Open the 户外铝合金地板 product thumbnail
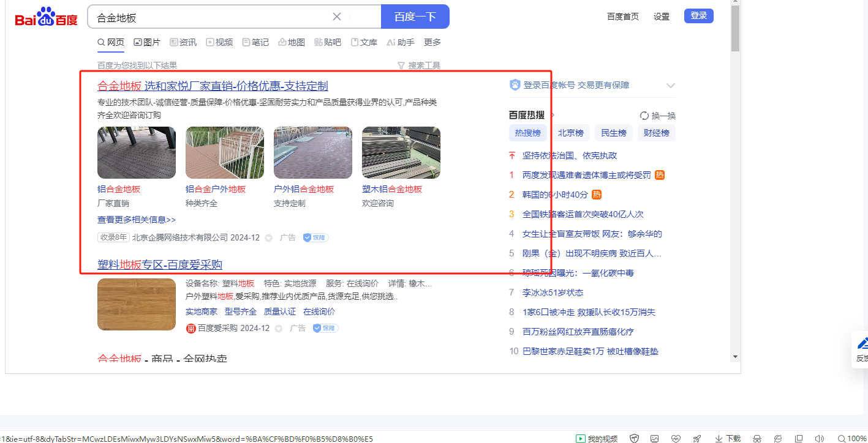This screenshot has height=443, width=868. [x=313, y=152]
